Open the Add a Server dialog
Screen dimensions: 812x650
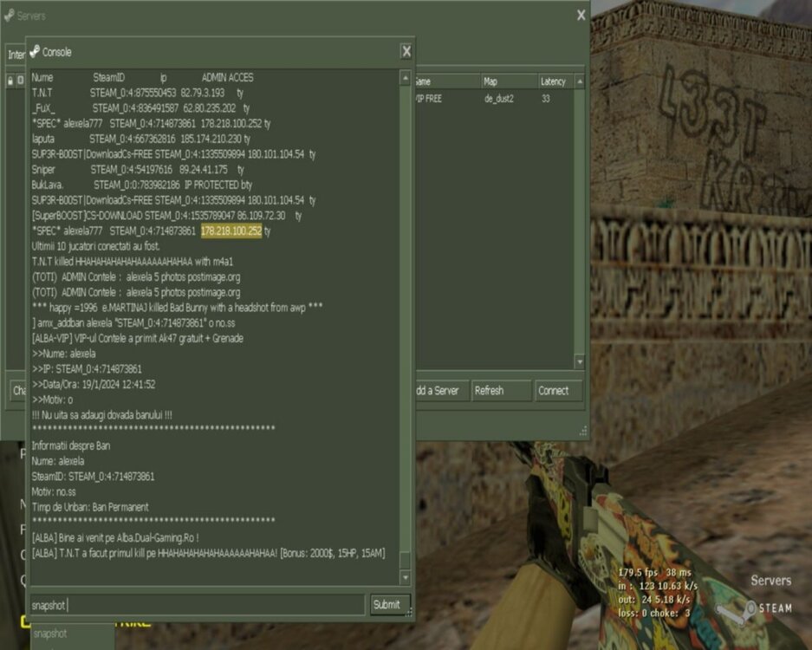click(439, 391)
